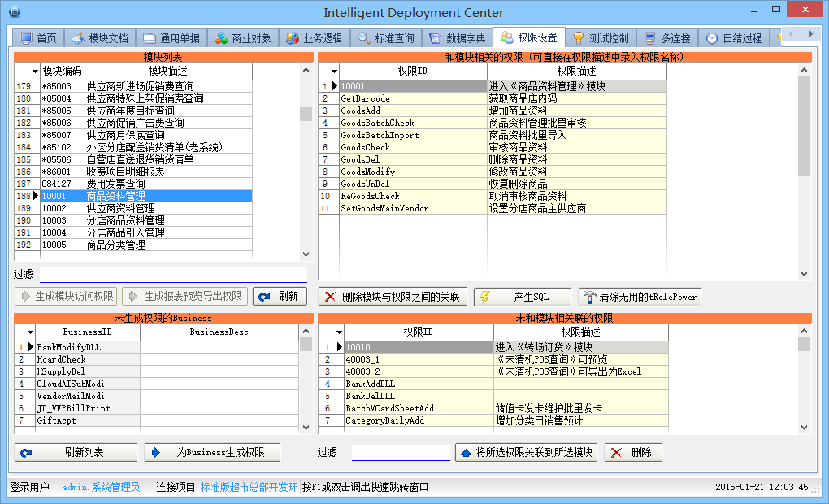Click the play icon on 生成模块访问权限

pyautogui.click(x=25, y=296)
